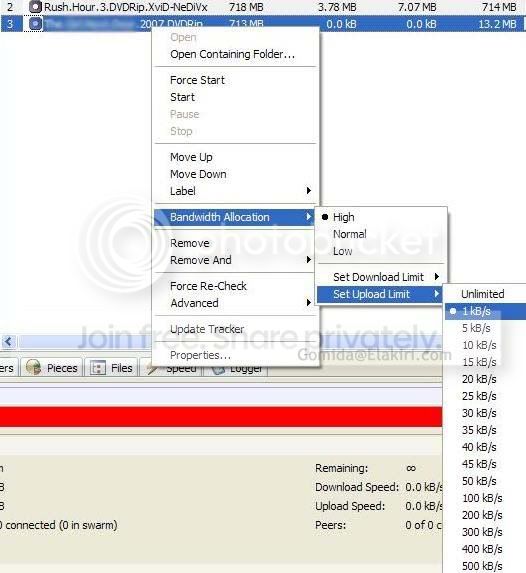Viewport: 526px width, 573px height.
Task: Click the horizontal scrollbar track
Action: coord(84,342)
